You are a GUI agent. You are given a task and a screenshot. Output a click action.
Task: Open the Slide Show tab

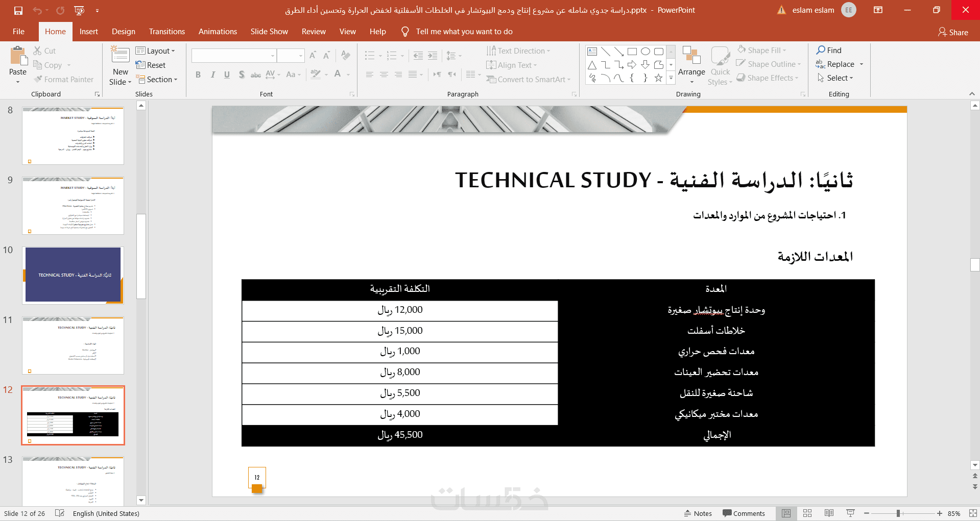click(269, 32)
